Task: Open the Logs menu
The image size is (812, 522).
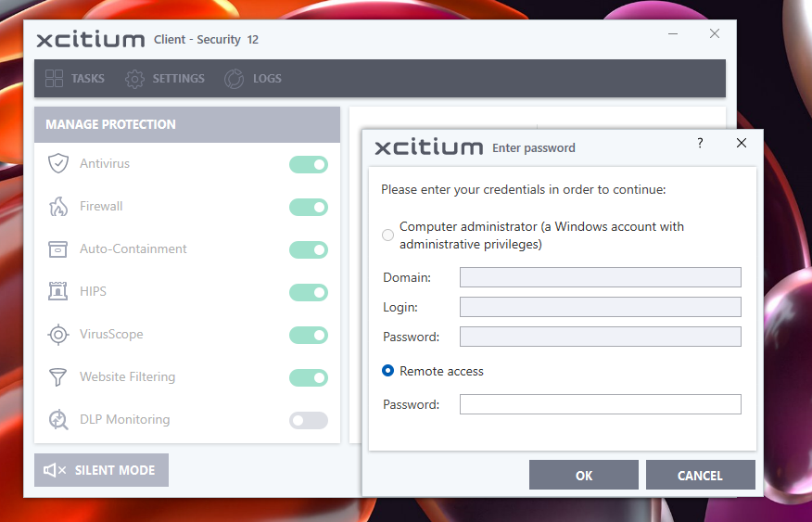Action: pos(253,79)
